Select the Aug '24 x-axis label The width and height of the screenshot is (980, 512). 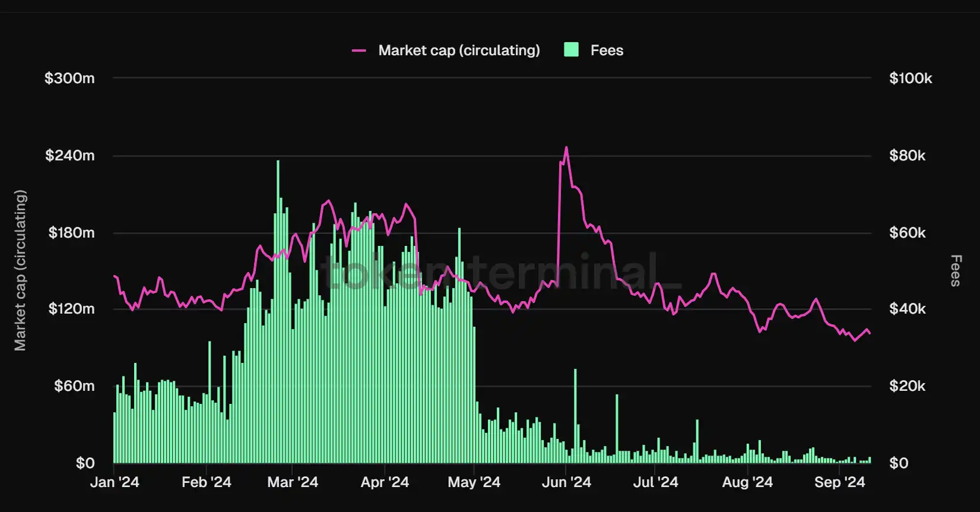coord(747,482)
